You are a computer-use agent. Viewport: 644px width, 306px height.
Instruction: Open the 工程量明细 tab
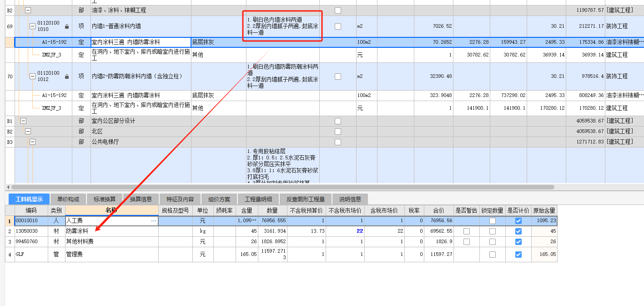[x=258, y=199]
